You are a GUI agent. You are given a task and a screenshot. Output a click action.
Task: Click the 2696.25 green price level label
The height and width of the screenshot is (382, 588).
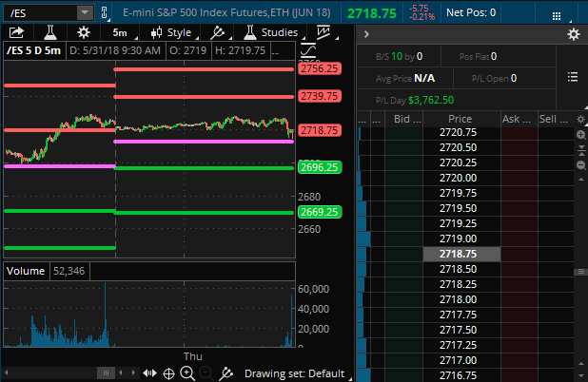(320, 167)
